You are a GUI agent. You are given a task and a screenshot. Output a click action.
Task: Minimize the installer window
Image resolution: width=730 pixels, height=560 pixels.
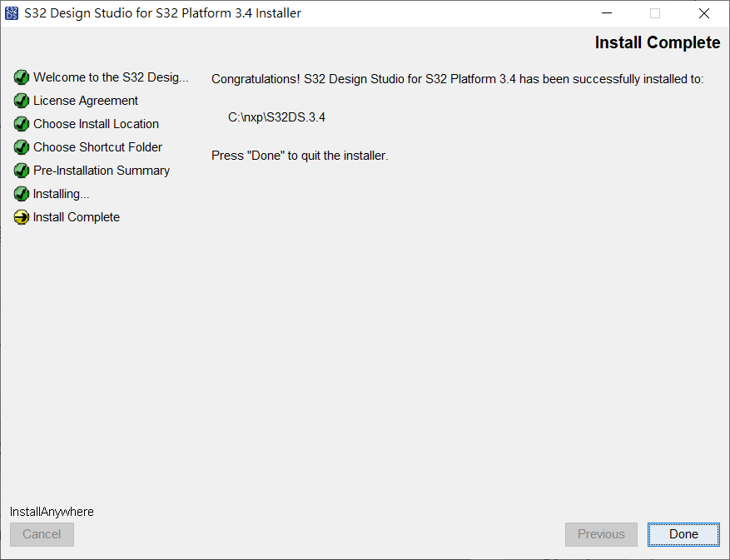click(x=607, y=13)
